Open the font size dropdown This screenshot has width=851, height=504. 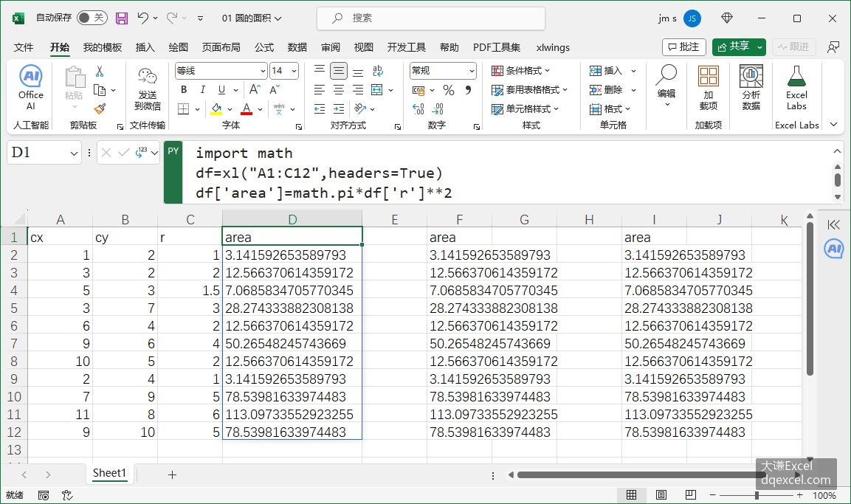tap(294, 71)
